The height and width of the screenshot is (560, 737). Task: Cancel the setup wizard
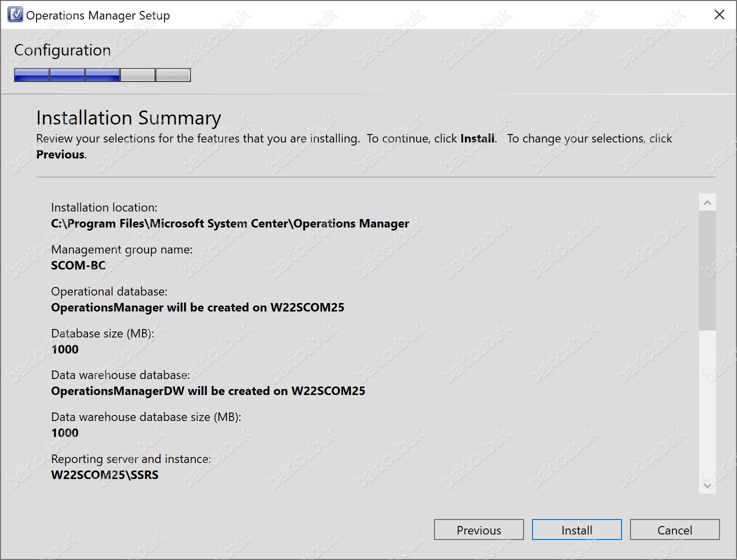(675, 530)
